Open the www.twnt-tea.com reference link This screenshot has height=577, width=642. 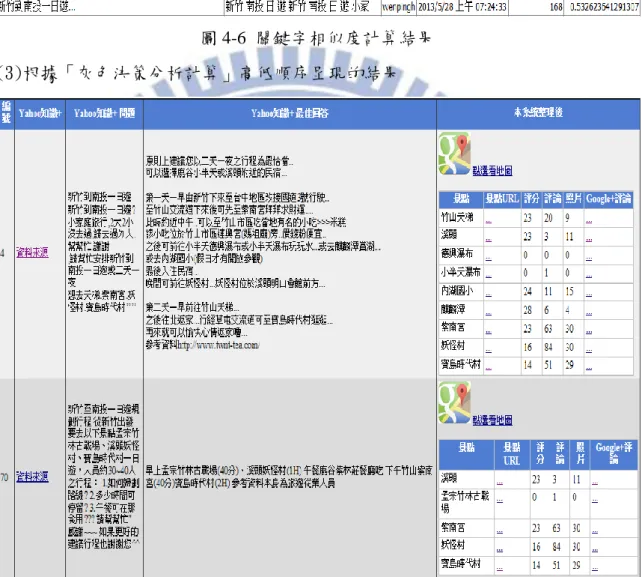pyautogui.click(x=218, y=345)
